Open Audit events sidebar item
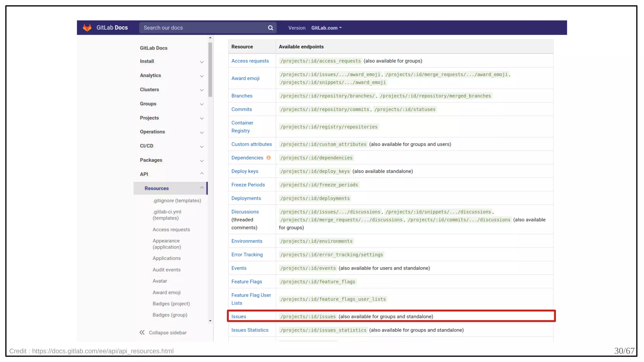The image size is (644, 362). click(166, 270)
